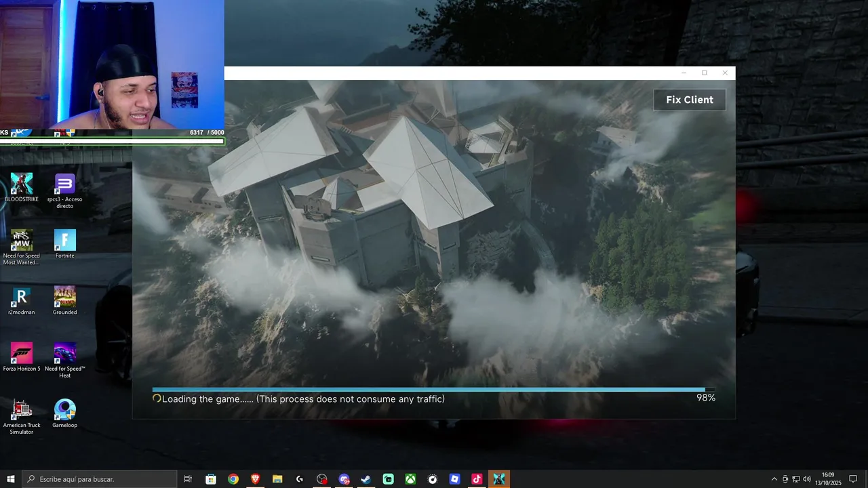Select the Grounded desktop icon

[64, 301]
